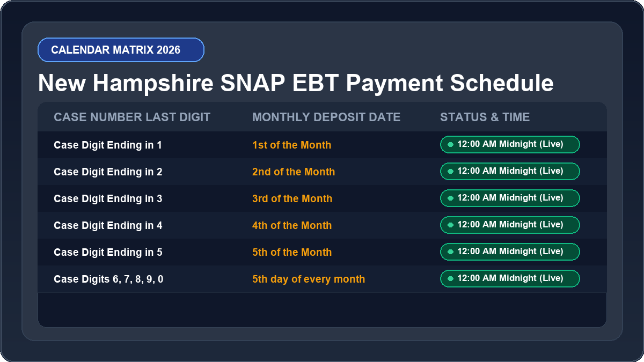The width and height of the screenshot is (644, 362).
Task: Click the 4th of the Month date
Action: coord(292,225)
